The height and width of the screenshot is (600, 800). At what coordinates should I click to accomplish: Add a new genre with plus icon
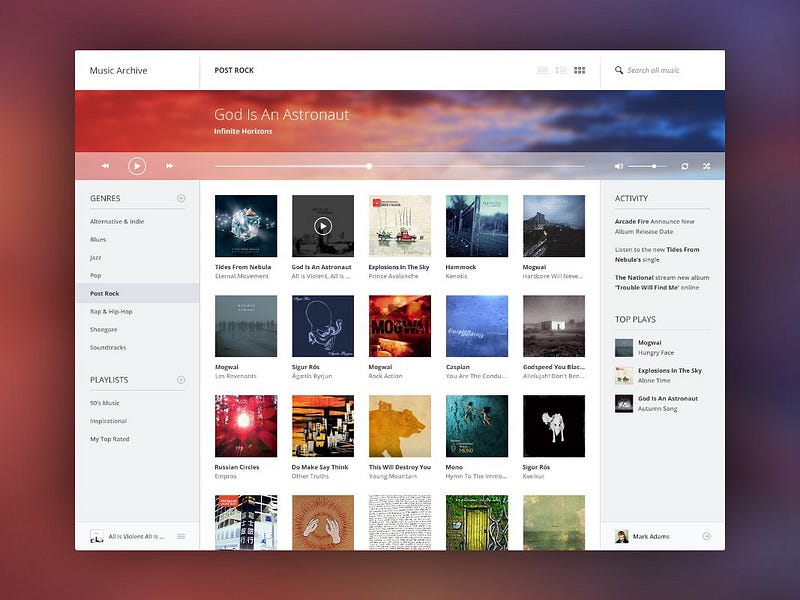click(181, 198)
